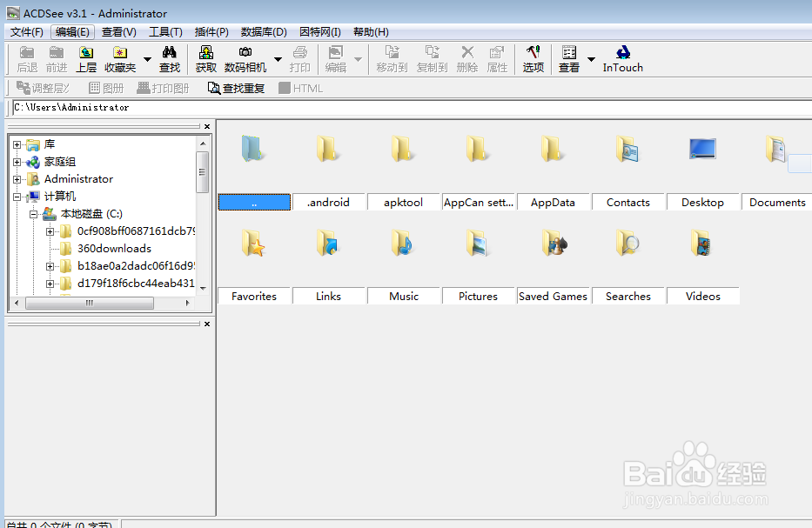Open the 帮助(H) menu
The height and width of the screenshot is (528, 812).
(371, 32)
